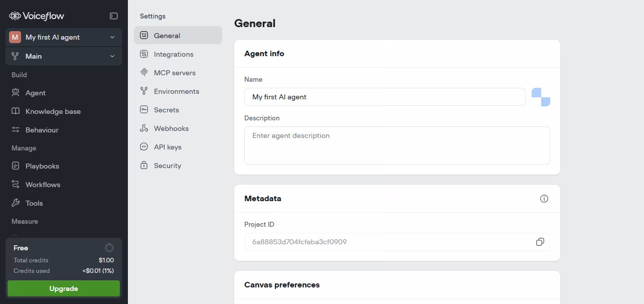Select General settings tab
Screen dimensions: 644x304
point(178,36)
